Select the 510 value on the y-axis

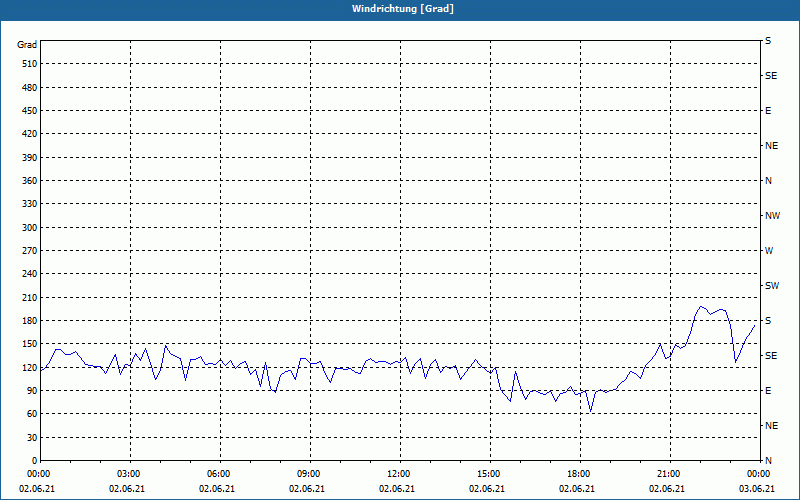click(28, 64)
